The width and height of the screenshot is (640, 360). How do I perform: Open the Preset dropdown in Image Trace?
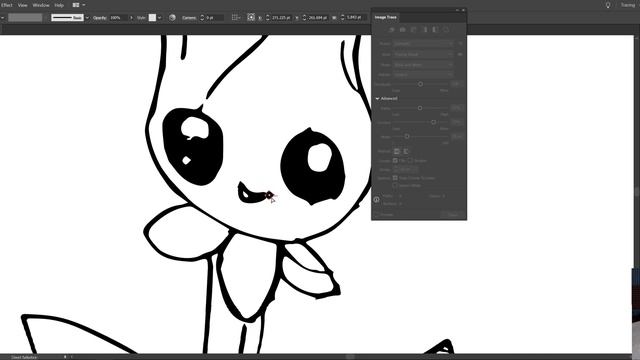click(423, 43)
